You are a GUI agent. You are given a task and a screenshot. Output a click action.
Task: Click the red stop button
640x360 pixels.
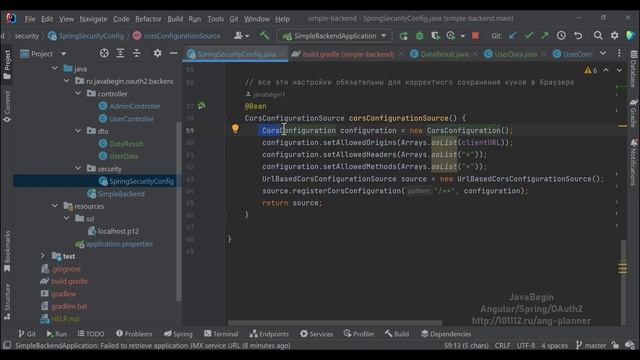[475, 36]
